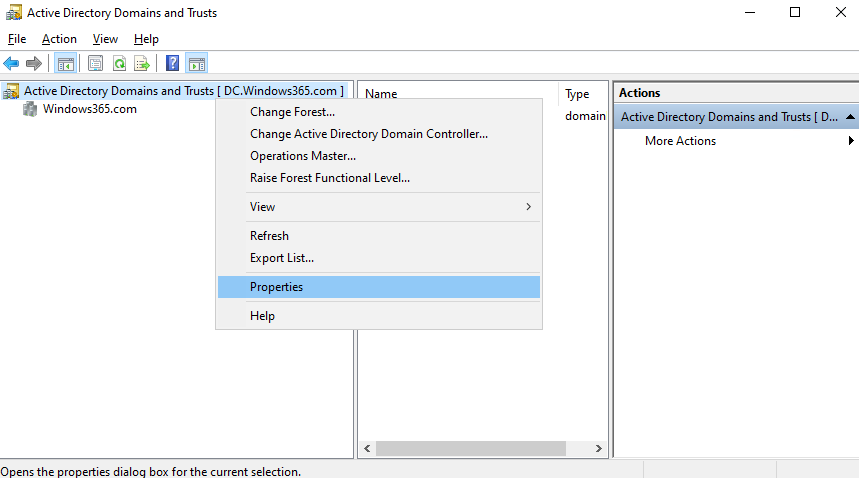Viewport: 859px width, 478px height.
Task: Select the root node labeled DC.Windows365.com
Action: coord(184,91)
